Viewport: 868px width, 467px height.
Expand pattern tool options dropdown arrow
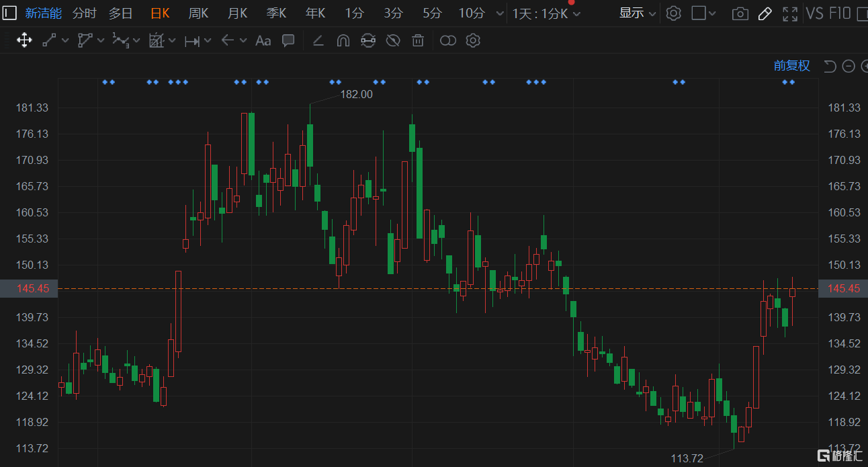(172, 41)
